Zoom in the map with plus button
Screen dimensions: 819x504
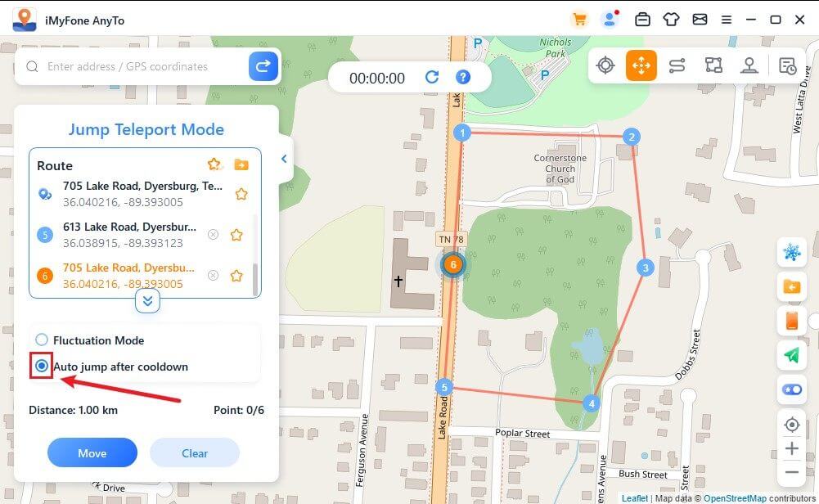pos(792,448)
